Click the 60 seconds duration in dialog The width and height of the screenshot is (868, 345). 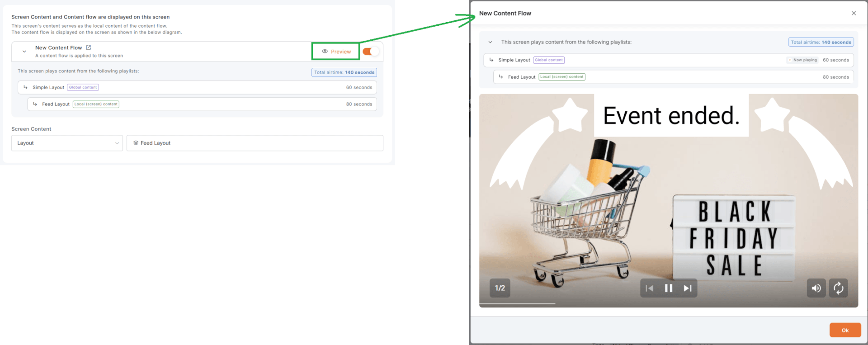(x=836, y=60)
